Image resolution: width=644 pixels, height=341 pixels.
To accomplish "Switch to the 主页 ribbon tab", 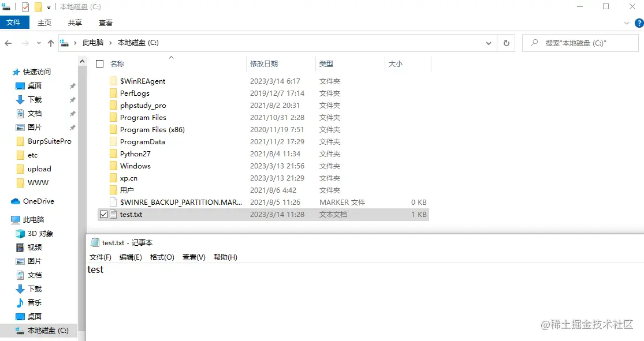I will click(x=44, y=23).
